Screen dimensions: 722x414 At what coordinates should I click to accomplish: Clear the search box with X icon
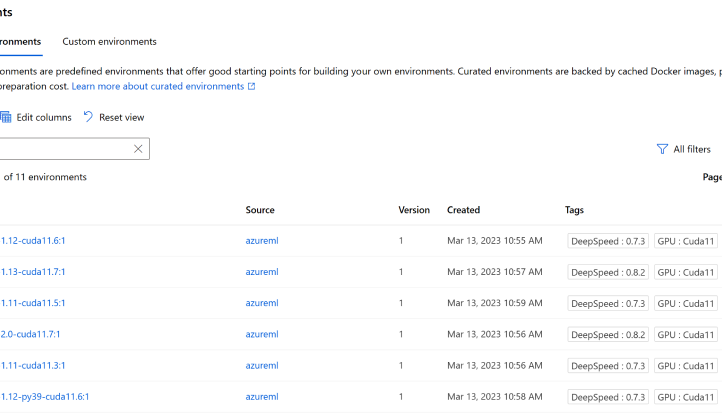tap(138, 149)
